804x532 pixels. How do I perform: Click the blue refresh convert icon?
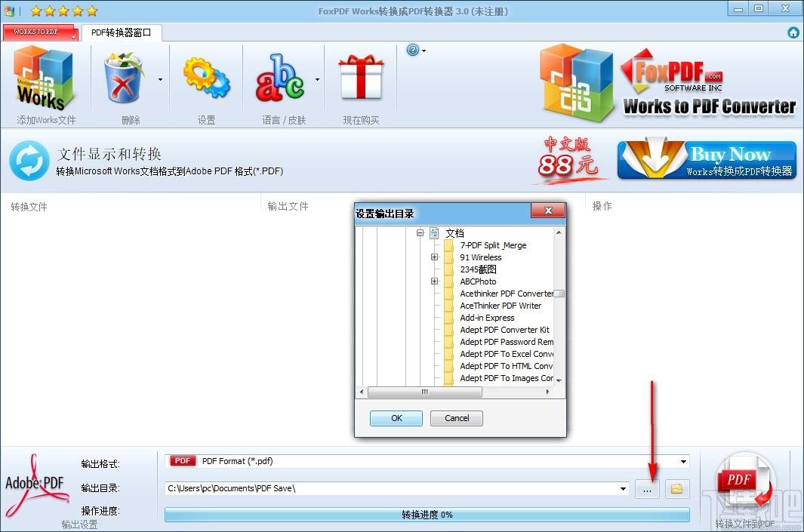click(29, 161)
